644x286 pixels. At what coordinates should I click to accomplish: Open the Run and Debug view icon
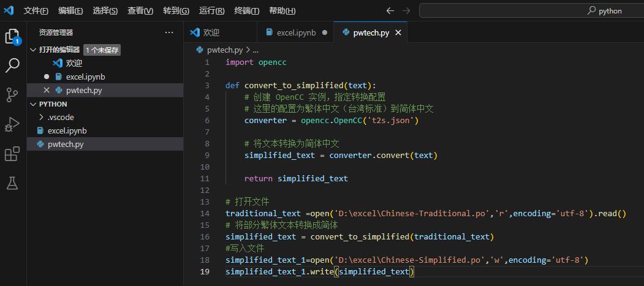[x=12, y=124]
